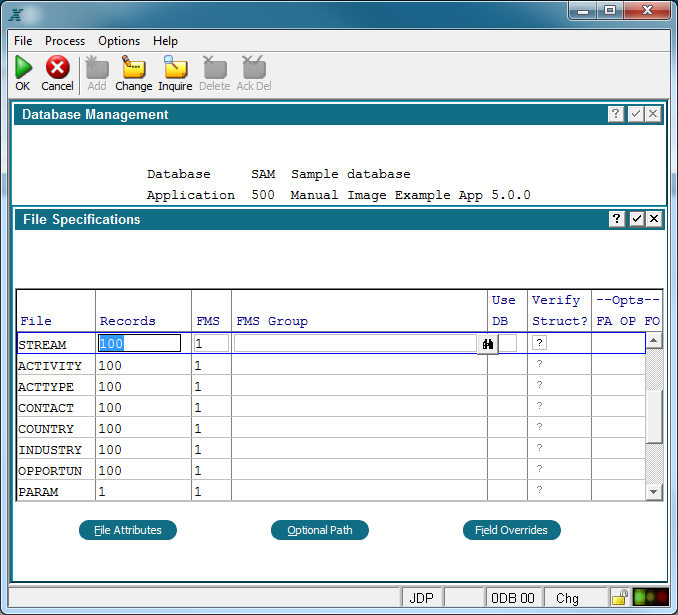The image size is (678, 615).
Task: Click the application number 500
Action: pyautogui.click(x=263, y=195)
